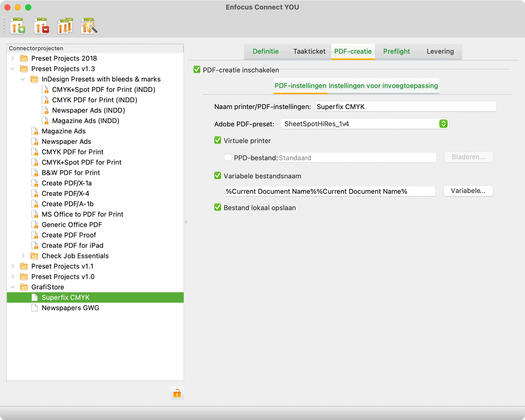Toggle the Virtuele printer checkbox
Screen dimensions: 525x420
[x=218, y=140]
